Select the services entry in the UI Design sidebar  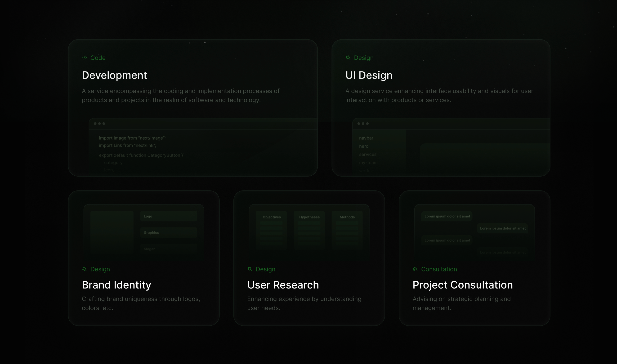tap(367, 154)
